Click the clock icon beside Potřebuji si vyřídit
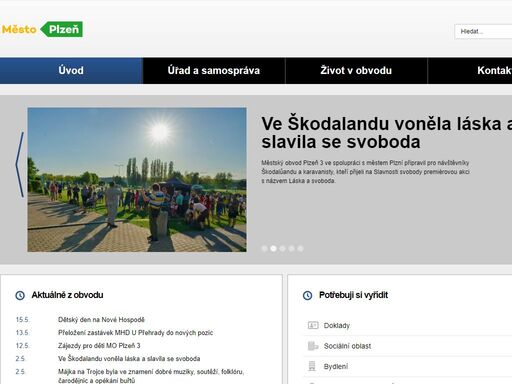 click(x=307, y=295)
